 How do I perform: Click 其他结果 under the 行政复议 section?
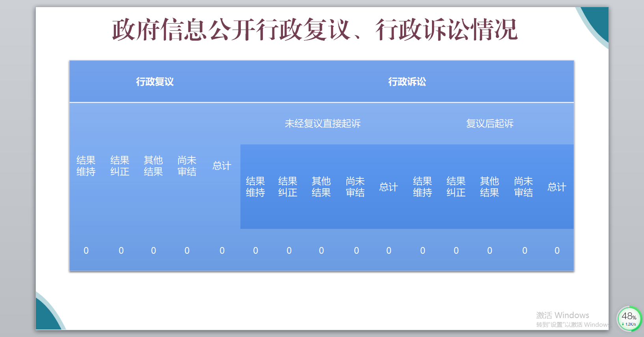(153, 166)
